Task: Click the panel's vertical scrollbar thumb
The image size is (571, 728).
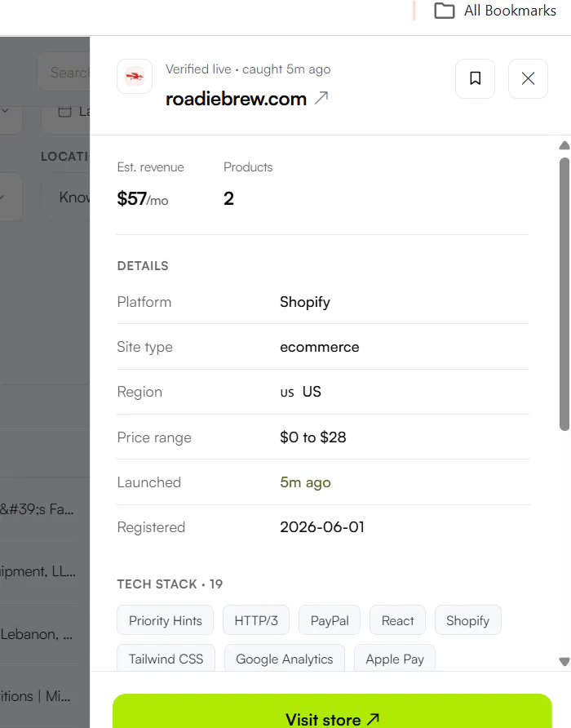Action: coord(564,295)
